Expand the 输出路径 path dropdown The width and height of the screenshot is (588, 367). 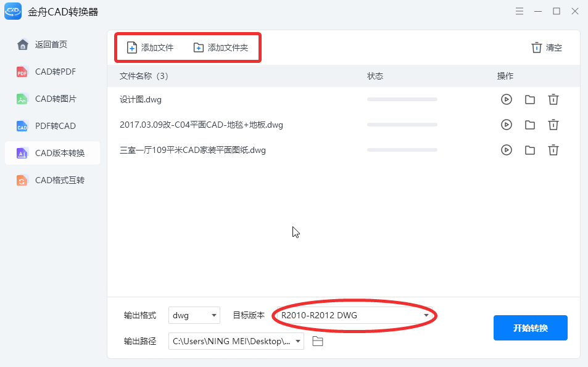point(236,341)
